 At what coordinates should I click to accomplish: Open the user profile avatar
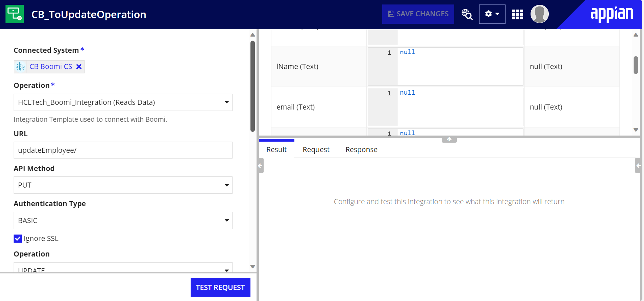pos(540,14)
